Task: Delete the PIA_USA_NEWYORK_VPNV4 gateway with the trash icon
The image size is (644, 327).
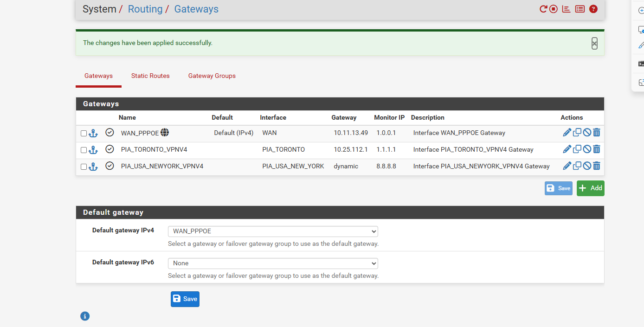Action: click(x=597, y=166)
